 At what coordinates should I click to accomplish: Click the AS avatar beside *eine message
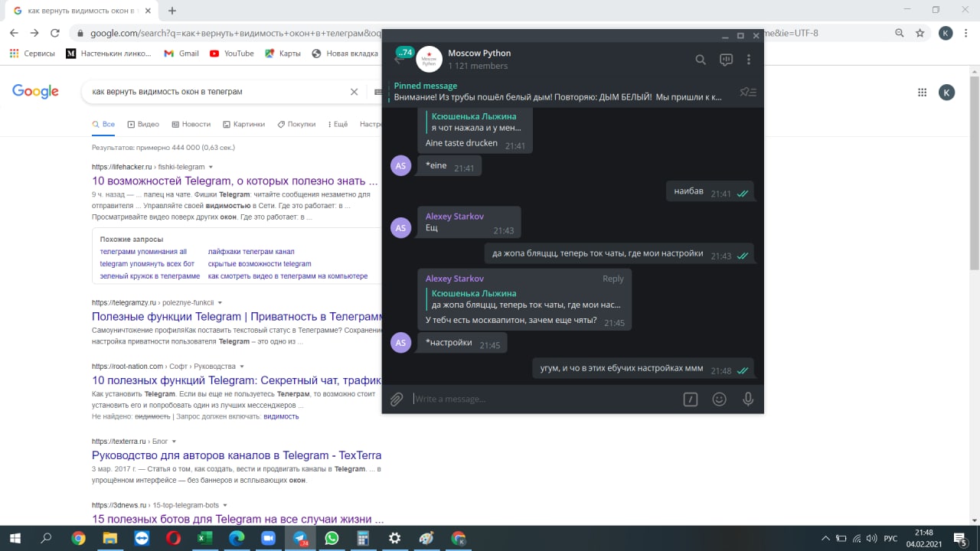[400, 165]
